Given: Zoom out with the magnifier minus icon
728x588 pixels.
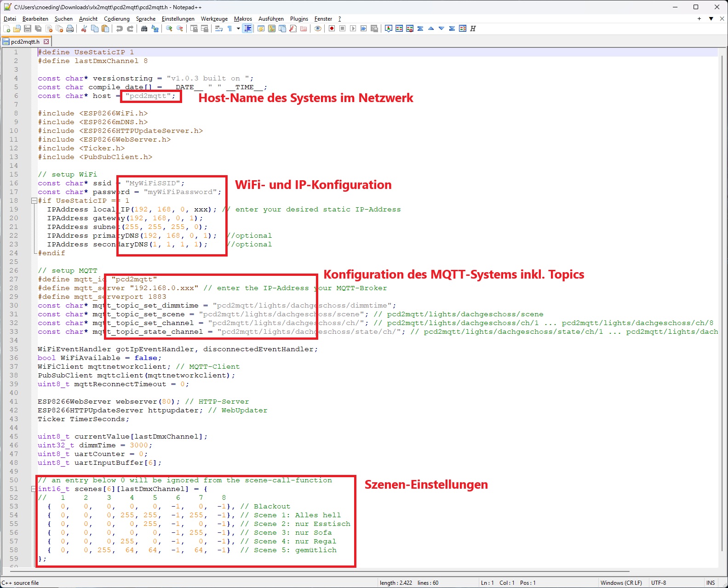Looking at the screenshot, I should 180,29.
